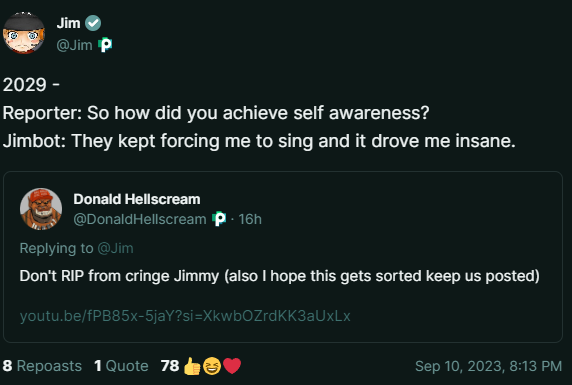The height and width of the screenshot is (385, 572).
Task: Open the @DonaldHellscream handle
Action: (x=140, y=219)
